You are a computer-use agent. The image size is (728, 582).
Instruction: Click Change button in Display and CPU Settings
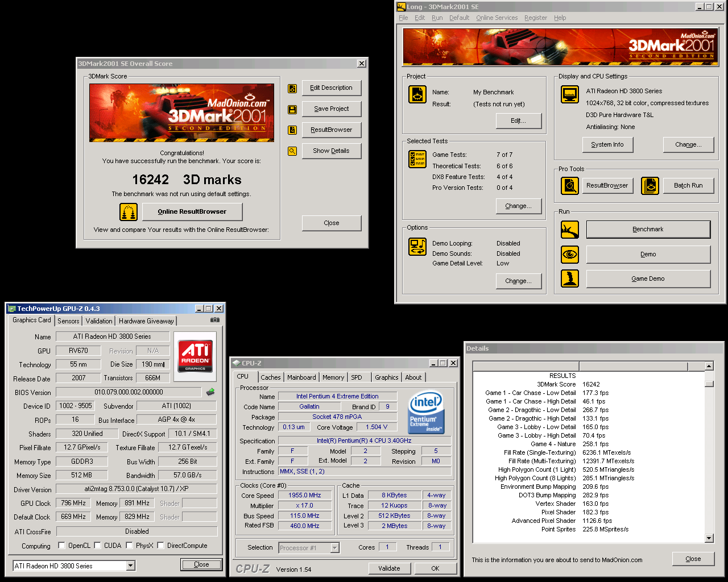[689, 145]
